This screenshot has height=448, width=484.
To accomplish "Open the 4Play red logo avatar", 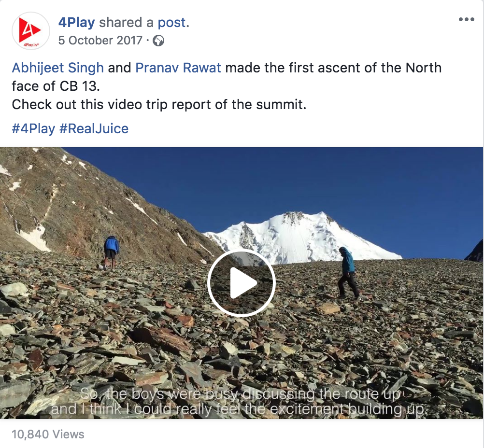I will point(31,31).
